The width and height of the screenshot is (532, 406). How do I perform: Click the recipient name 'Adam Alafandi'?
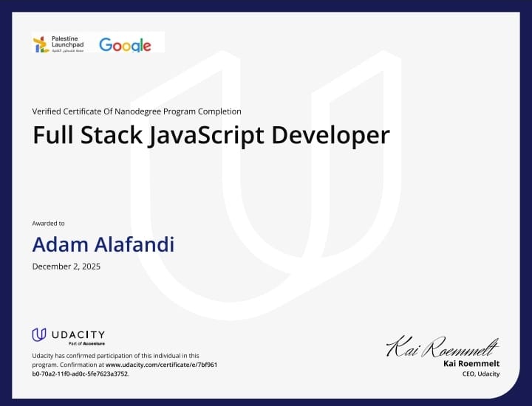pyautogui.click(x=103, y=244)
